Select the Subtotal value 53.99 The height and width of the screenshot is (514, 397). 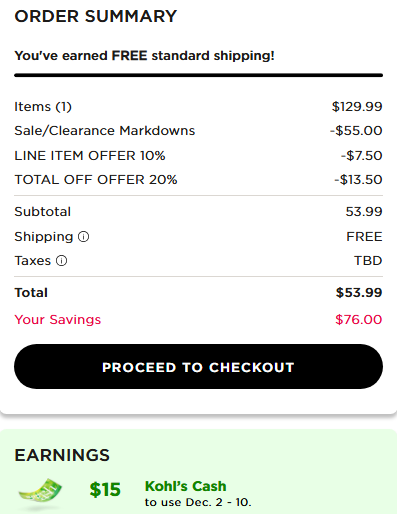pyautogui.click(x=364, y=212)
